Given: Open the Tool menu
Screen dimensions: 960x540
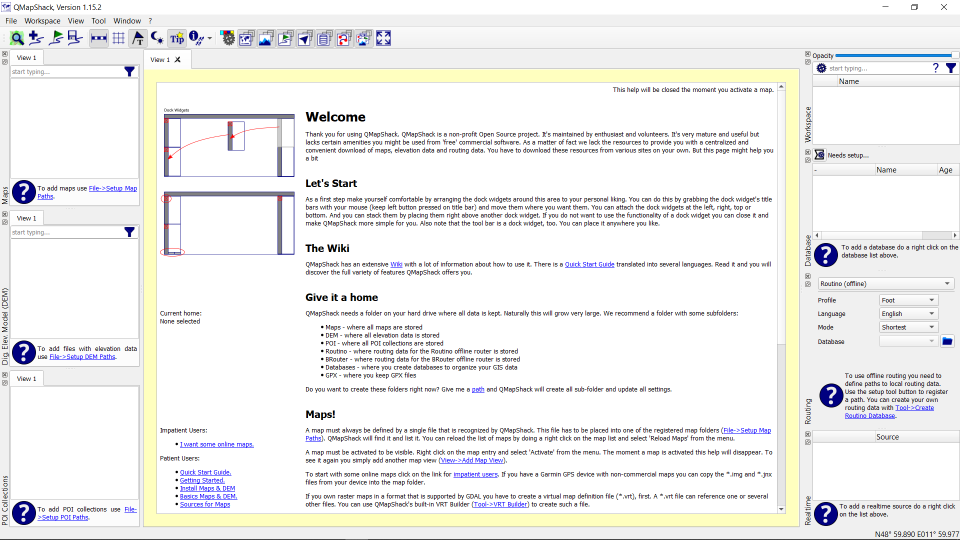Looking at the screenshot, I should point(99,21).
